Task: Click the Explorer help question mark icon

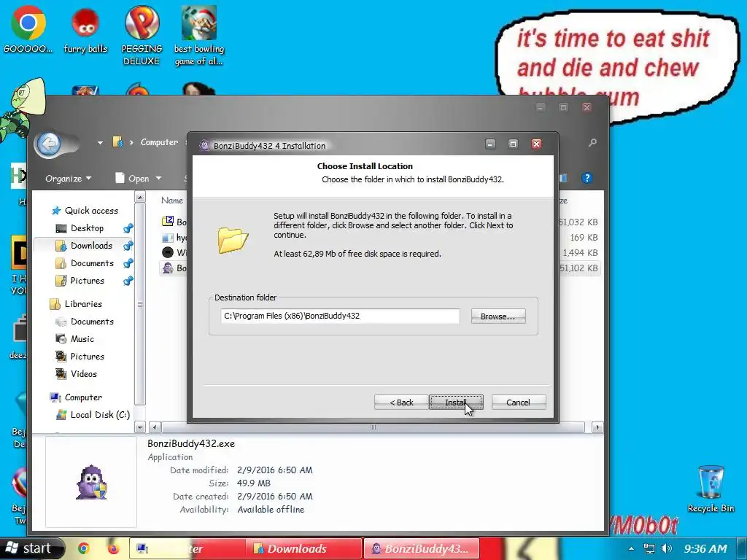Action: pos(587,178)
